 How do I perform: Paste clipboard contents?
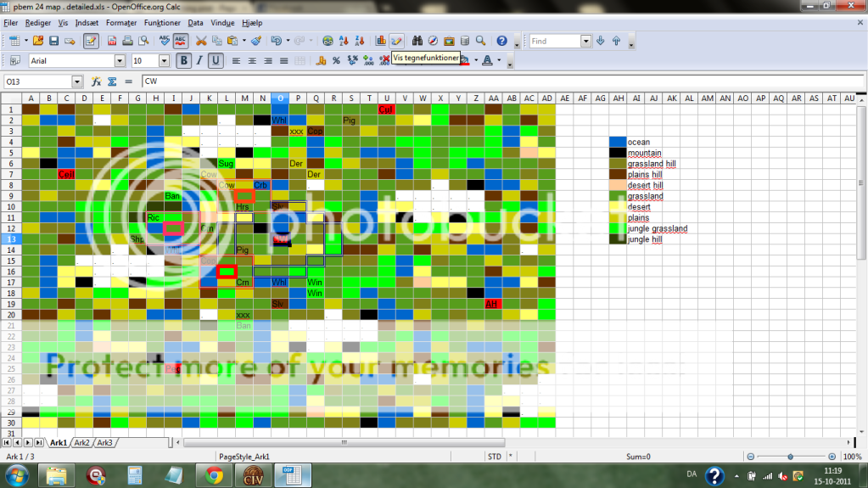point(232,41)
